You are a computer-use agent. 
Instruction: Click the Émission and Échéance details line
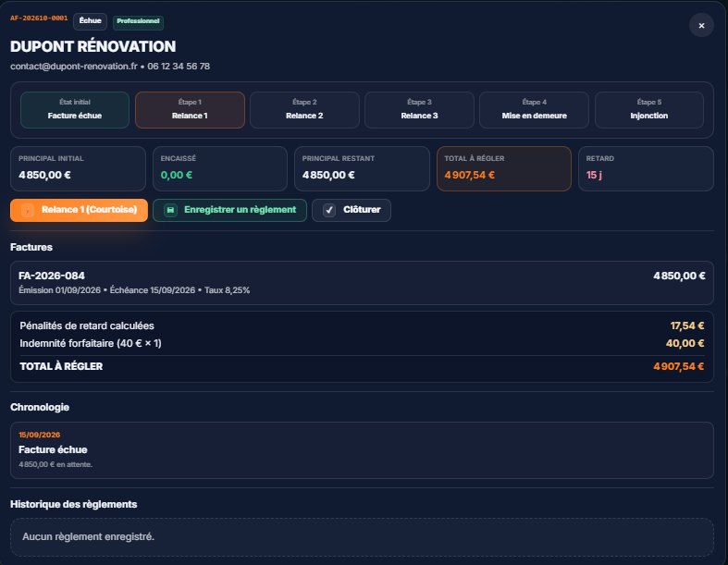click(x=134, y=290)
